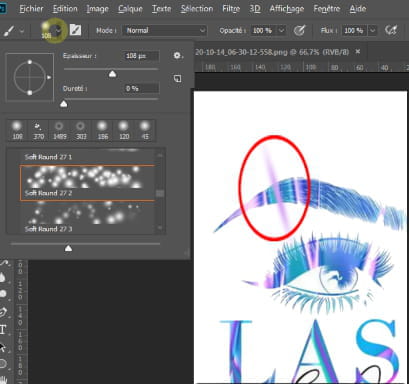Expand the Opacité slider arrow
Screen dimensions: 409x384
(282, 31)
